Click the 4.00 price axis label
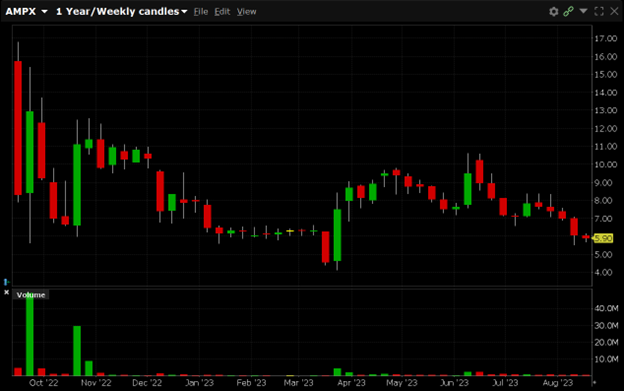624x391 pixels. [x=603, y=272]
